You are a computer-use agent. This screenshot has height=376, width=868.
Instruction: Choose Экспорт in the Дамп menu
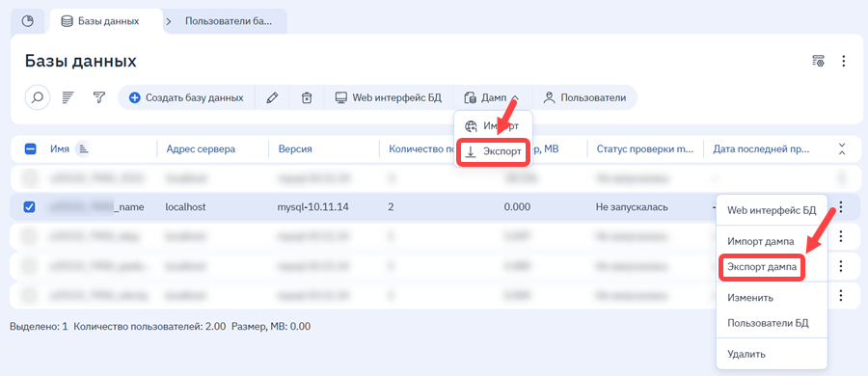(x=493, y=151)
